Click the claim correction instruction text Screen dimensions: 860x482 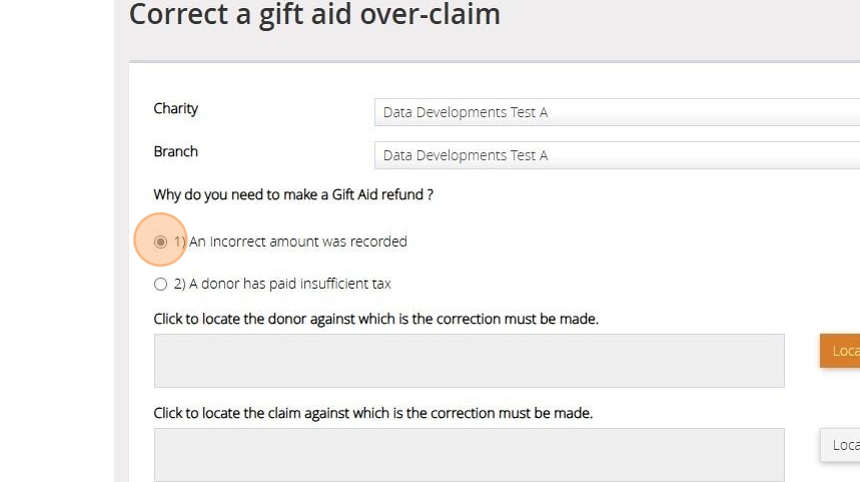[373, 413]
